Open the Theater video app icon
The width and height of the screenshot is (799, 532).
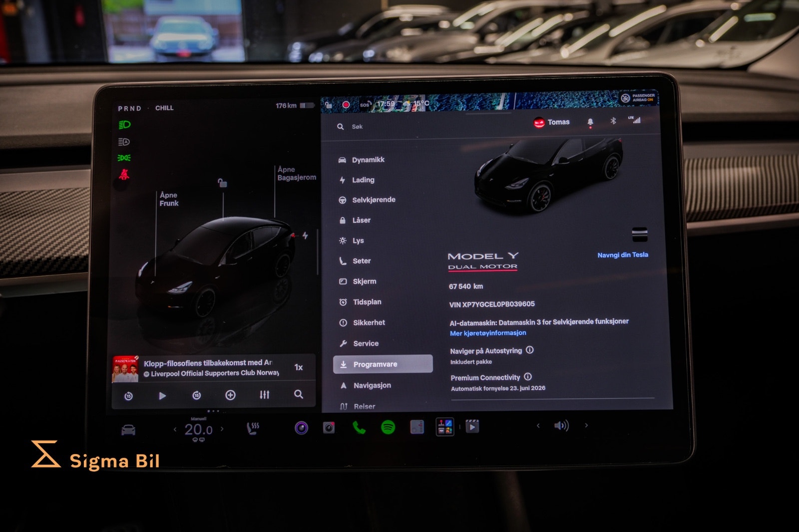pos(472,427)
